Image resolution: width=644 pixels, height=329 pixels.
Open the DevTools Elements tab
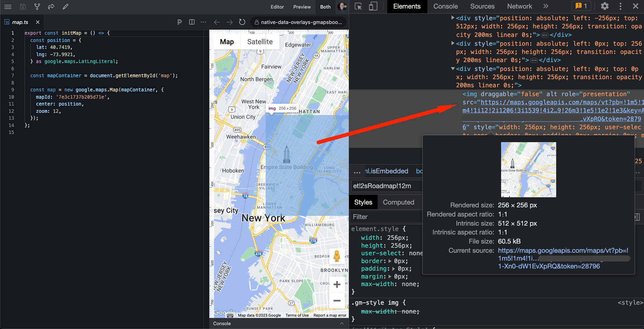click(x=407, y=6)
